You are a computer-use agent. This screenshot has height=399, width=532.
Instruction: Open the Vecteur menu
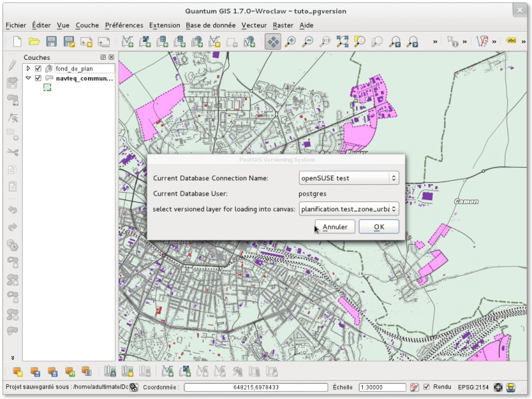tap(254, 25)
